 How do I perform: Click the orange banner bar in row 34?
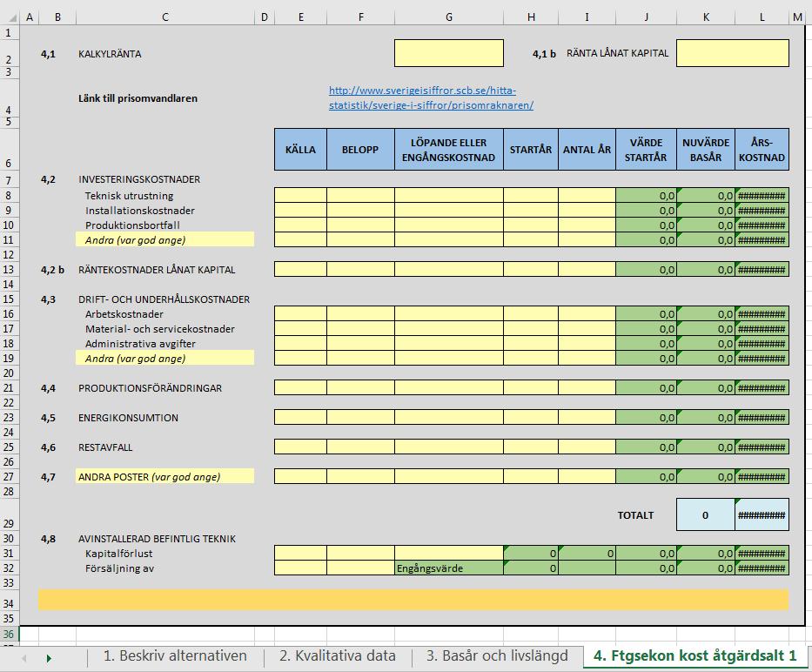pos(413,600)
